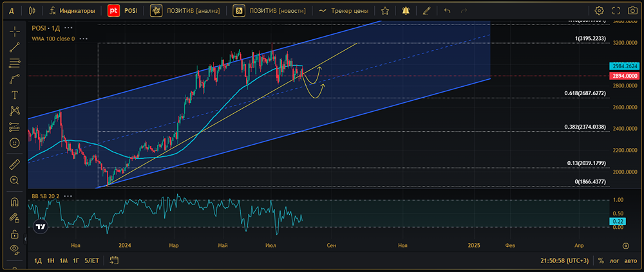The height and width of the screenshot is (272, 644).
Task: Open the chart settings gear
Action: [x=599, y=11]
